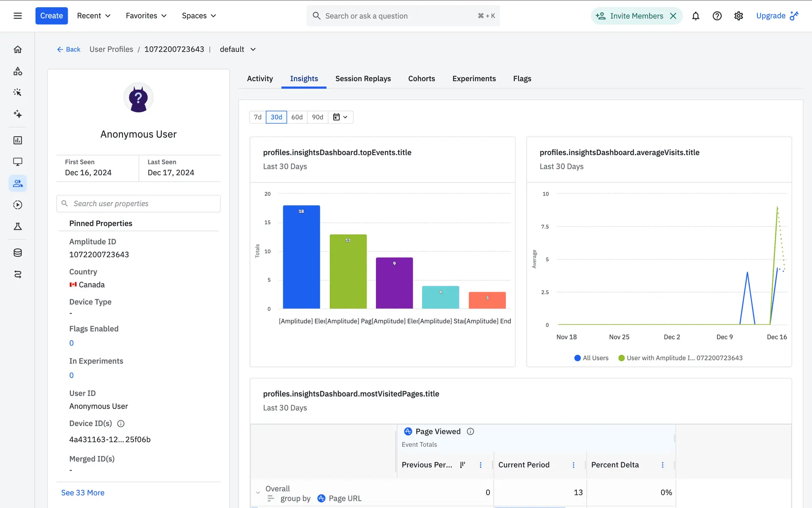Viewport: 812px width, 508px height.
Task: Click the Device ID(s) info icon
Action: tap(121, 424)
